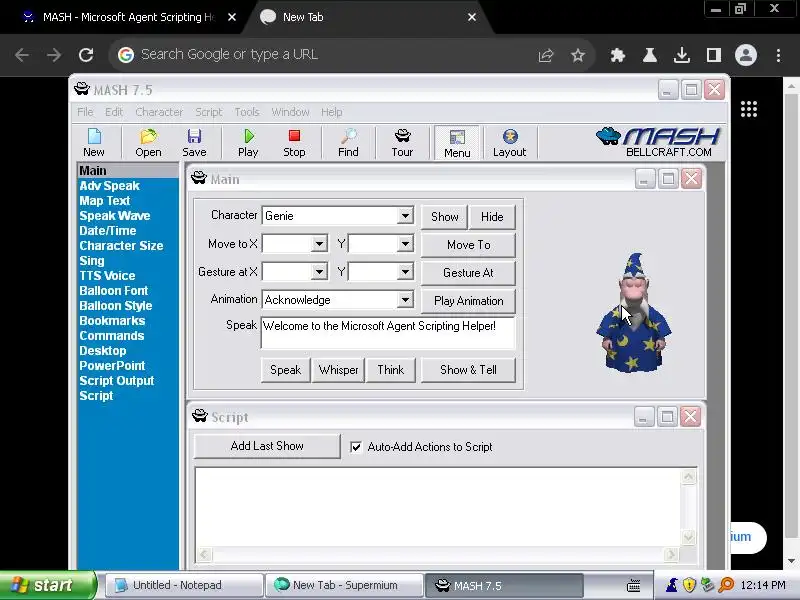Viewport: 800px width, 600px height.
Task: Select Balloon Style in the sidebar
Action: pos(116,306)
